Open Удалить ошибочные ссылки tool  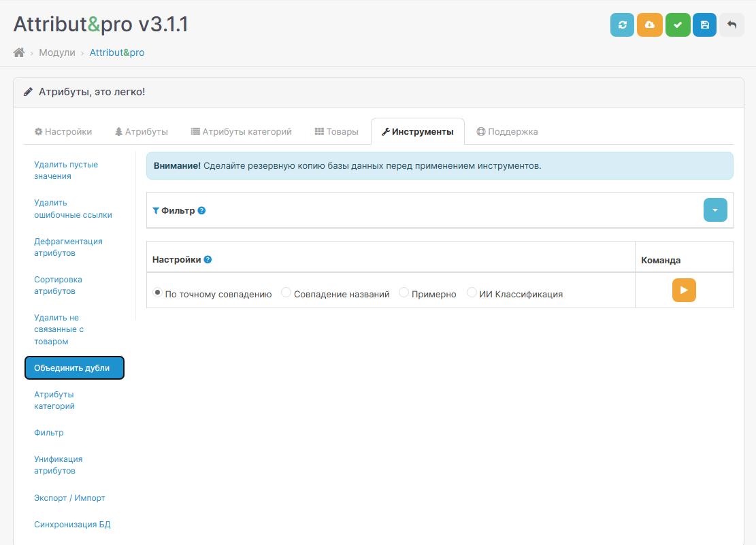(x=74, y=209)
